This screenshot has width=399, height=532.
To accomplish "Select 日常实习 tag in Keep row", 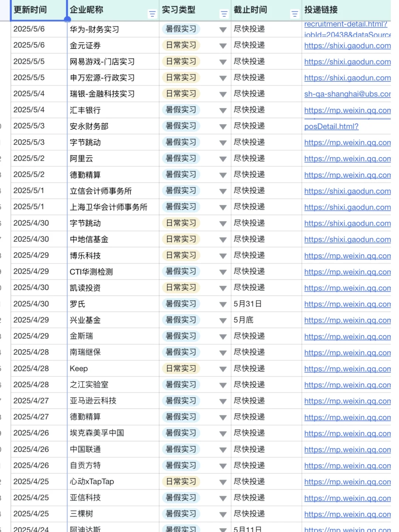I will pyautogui.click(x=181, y=368).
